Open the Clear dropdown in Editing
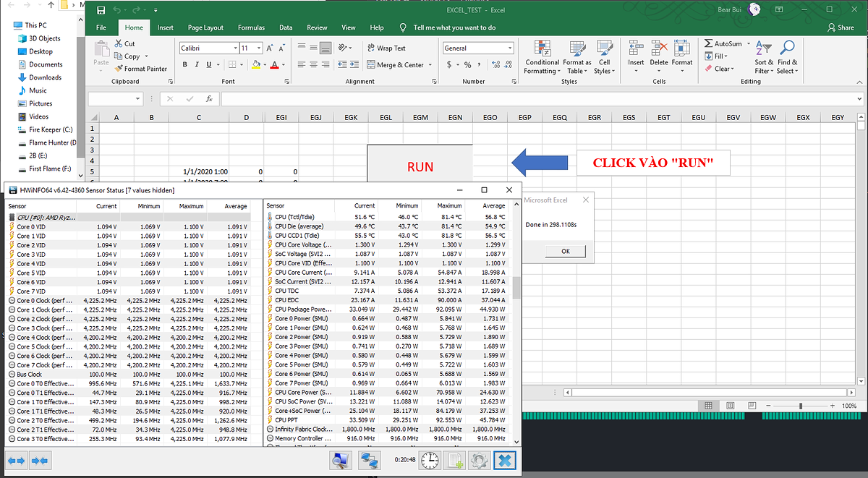 click(720, 69)
